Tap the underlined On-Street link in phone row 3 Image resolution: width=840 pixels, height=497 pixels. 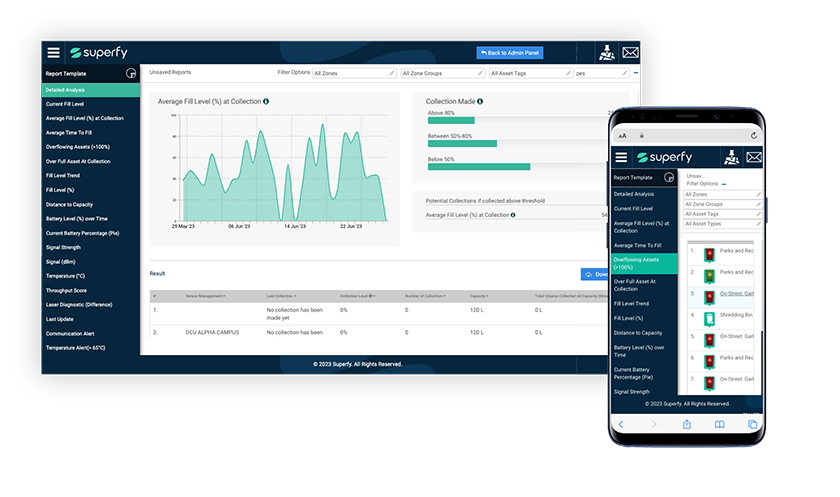tap(737, 293)
